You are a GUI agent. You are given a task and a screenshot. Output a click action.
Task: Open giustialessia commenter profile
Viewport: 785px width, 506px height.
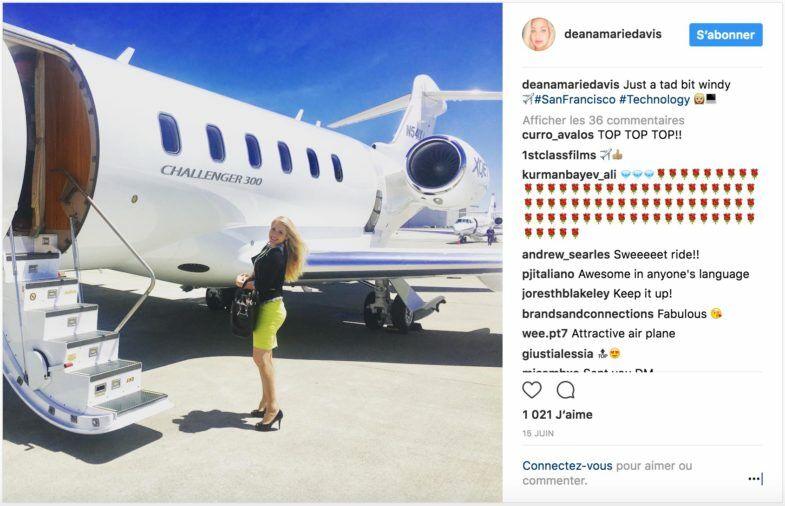(558, 354)
